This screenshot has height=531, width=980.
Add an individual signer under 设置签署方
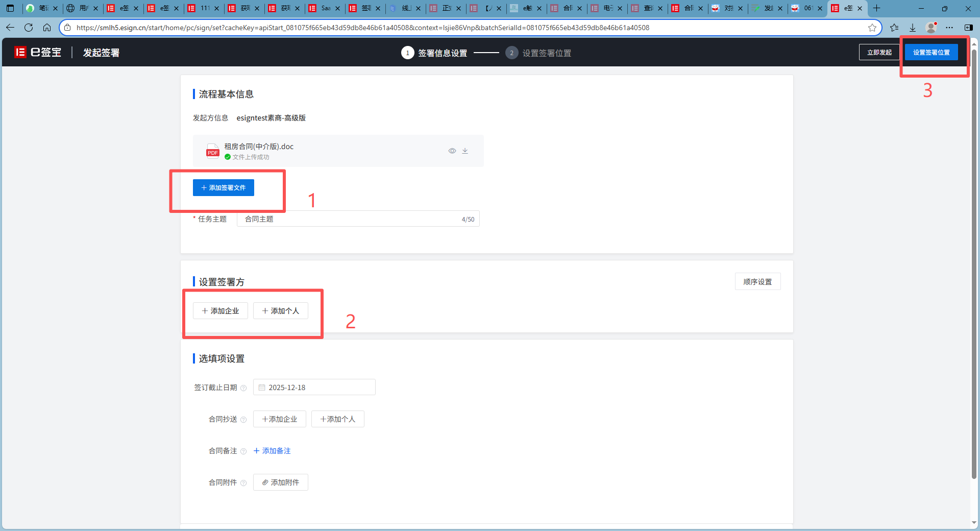281,310
